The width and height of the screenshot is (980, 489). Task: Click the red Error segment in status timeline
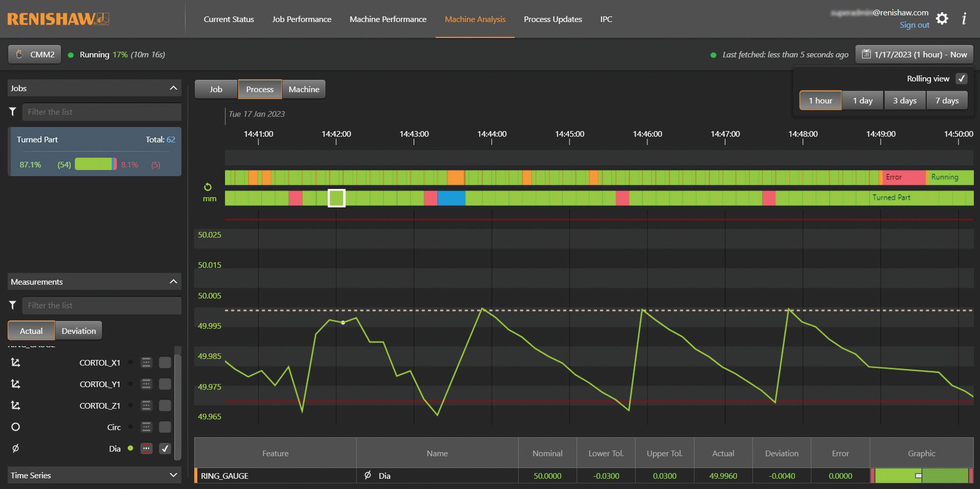tap(904, 177)
